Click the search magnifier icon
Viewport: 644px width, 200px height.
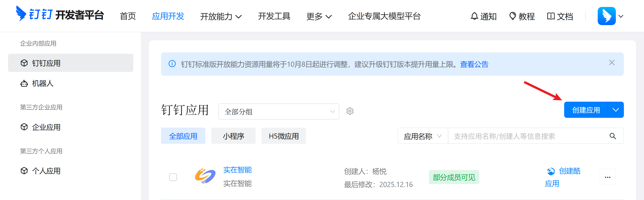pos(612,136)
